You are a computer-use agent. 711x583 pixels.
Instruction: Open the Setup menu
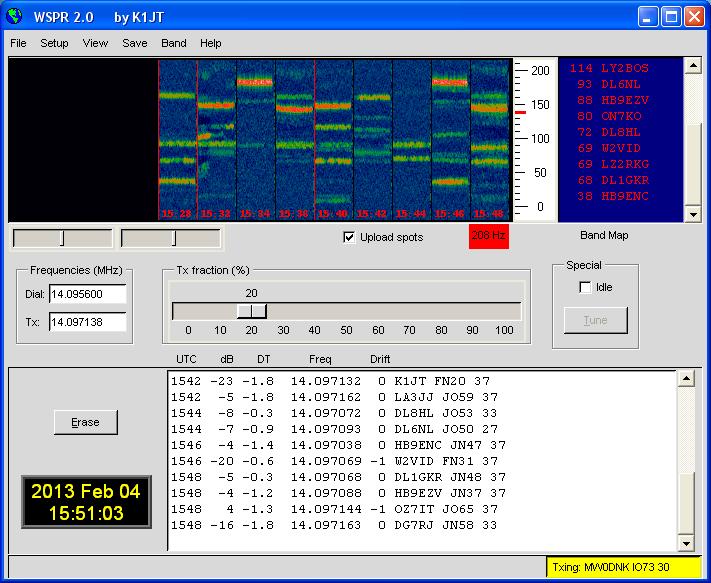coord(54,43)
